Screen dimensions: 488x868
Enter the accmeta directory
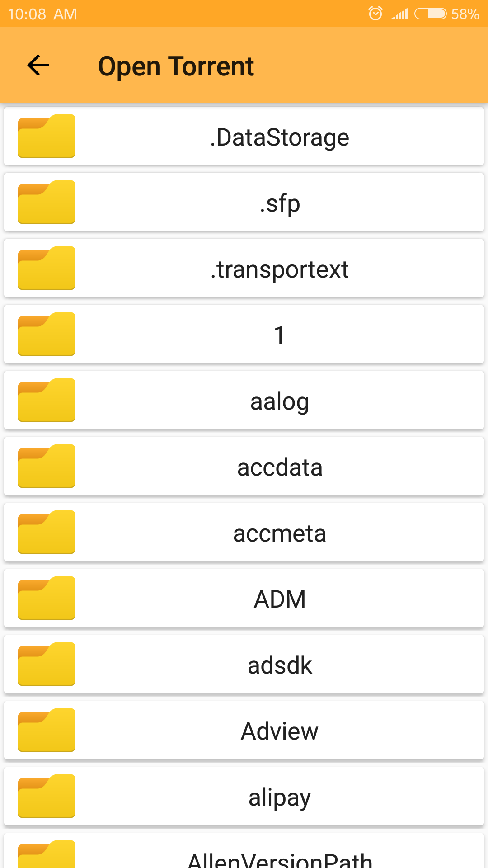coord(279,533)
